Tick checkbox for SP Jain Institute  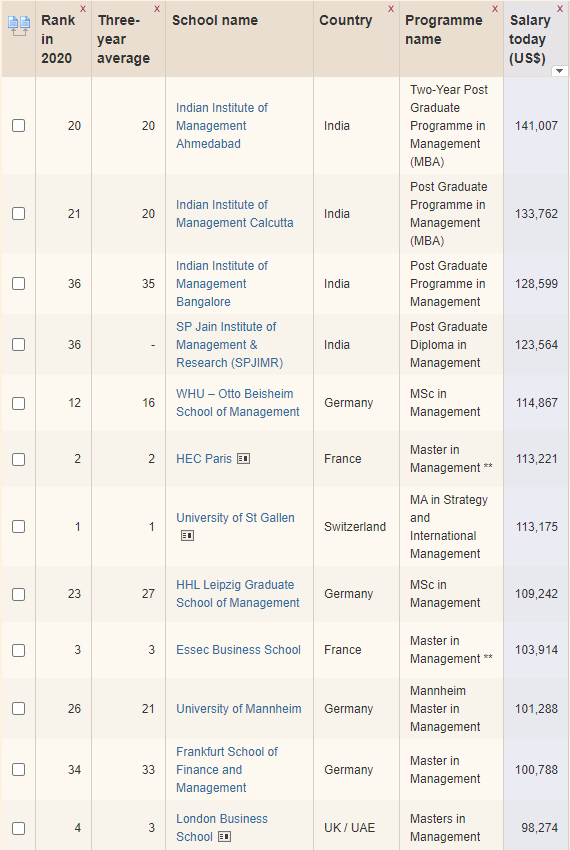coord(18,345)
